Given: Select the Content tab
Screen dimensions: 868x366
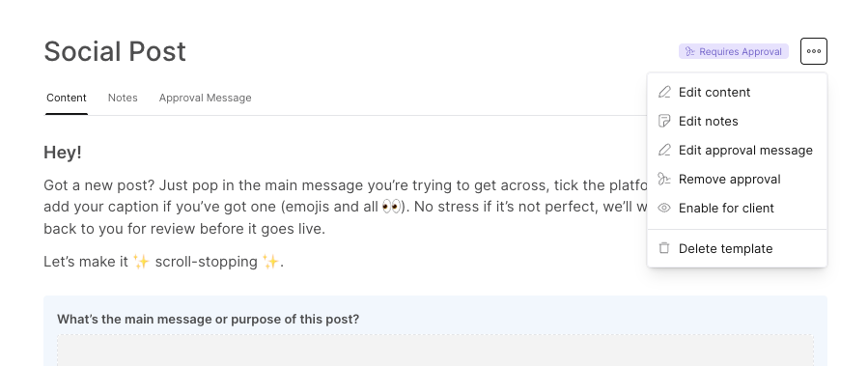Looking at the screenshot, I should (67, 98).
